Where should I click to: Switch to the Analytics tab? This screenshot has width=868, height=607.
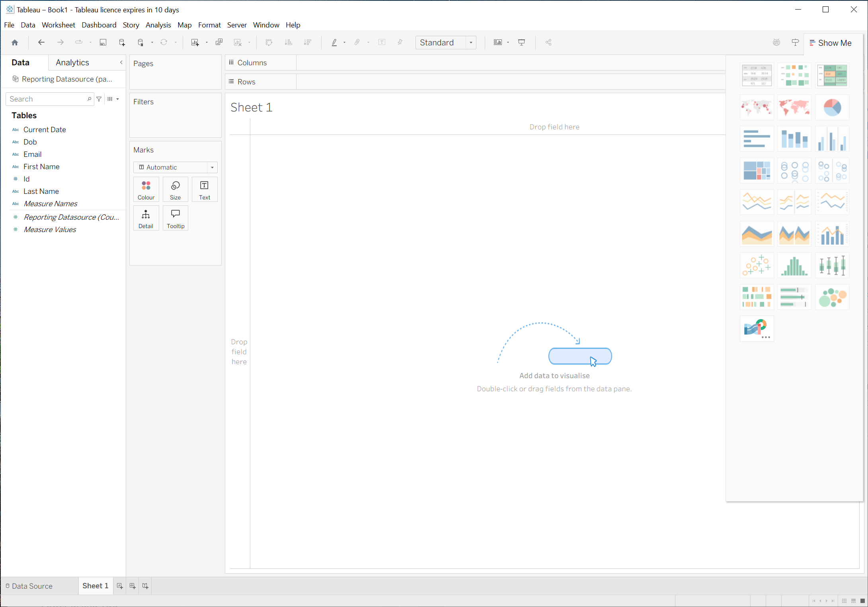[x=72, y=62]
